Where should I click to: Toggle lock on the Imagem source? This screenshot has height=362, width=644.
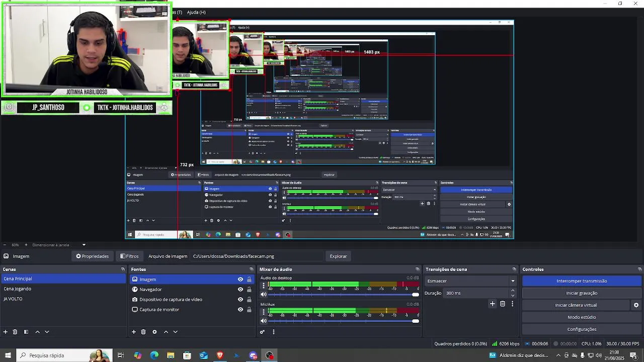tap(249, 280)
